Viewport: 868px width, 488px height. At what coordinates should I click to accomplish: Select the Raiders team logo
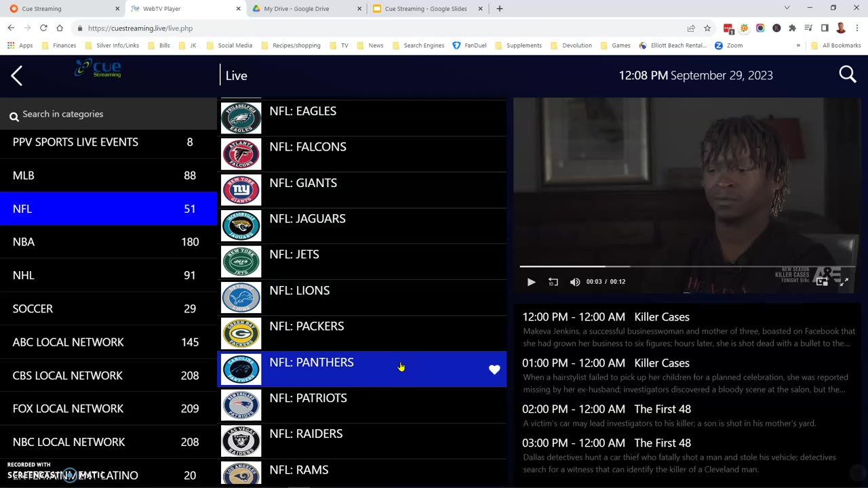coord(241,441)
